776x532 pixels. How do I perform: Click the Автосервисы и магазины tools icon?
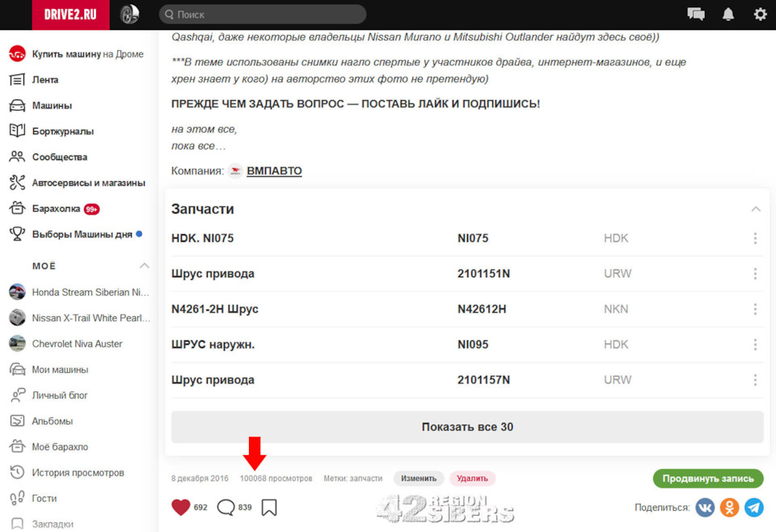(17, 183)
